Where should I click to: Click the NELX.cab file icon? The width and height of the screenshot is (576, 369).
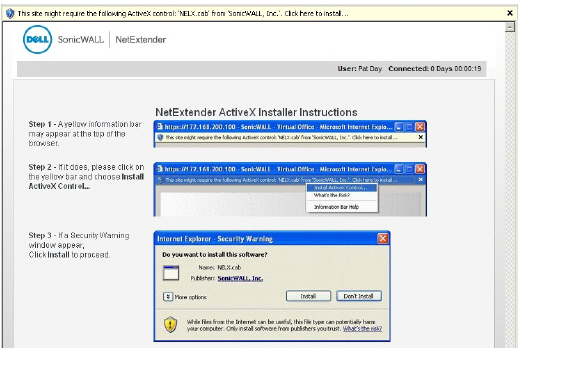[171, 273]
